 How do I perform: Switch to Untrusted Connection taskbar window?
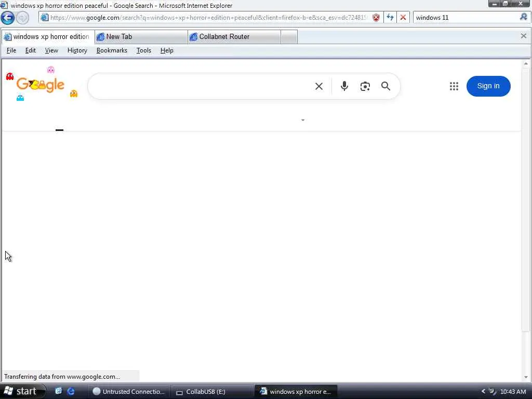(129, 392)
